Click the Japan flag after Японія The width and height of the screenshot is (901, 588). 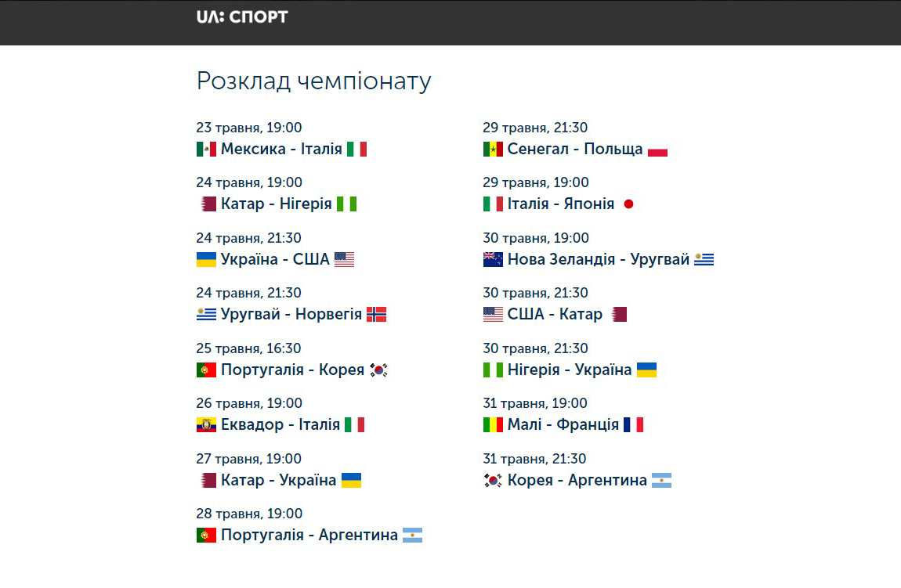click(628, 204)
